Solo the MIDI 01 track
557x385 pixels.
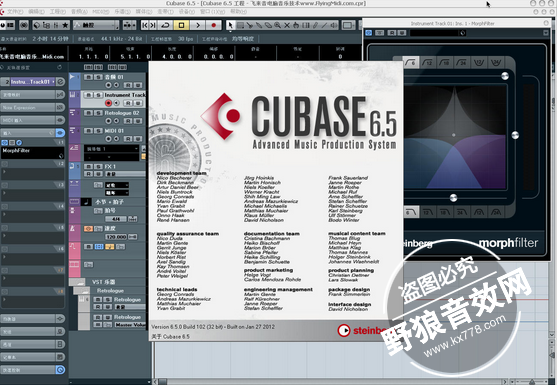(x=98, y=131)
